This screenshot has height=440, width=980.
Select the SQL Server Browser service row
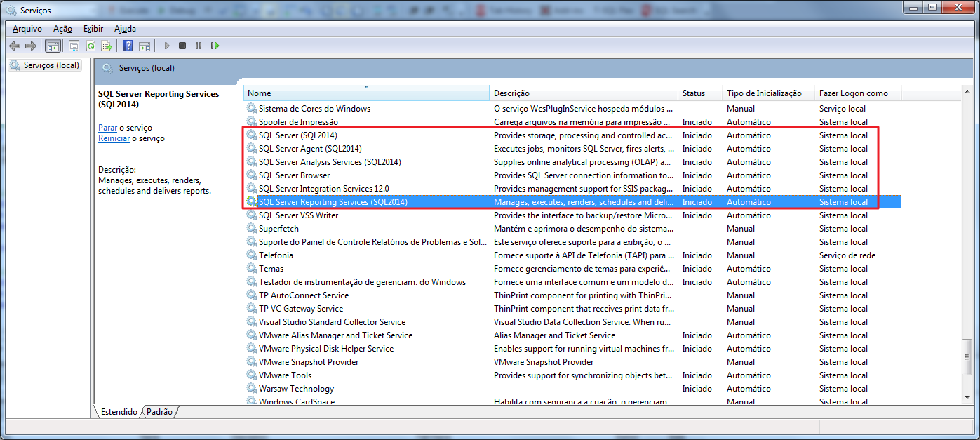click(572, 175)
